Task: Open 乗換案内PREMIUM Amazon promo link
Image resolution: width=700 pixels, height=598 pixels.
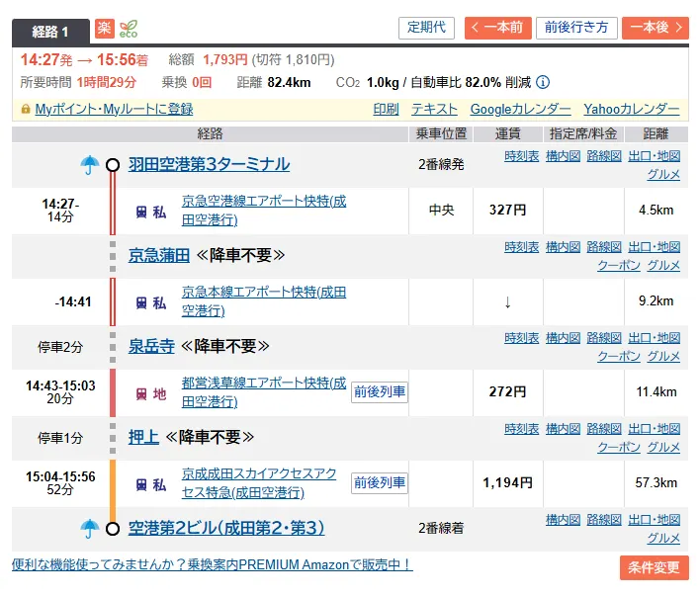Action: click(212, 565)
